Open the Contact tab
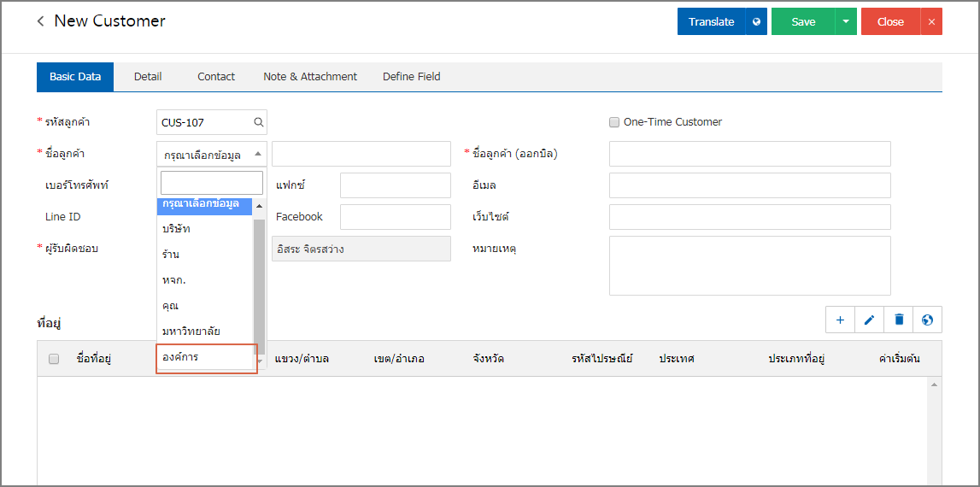Viewport: 980px width, 487px height. (216, 77)
